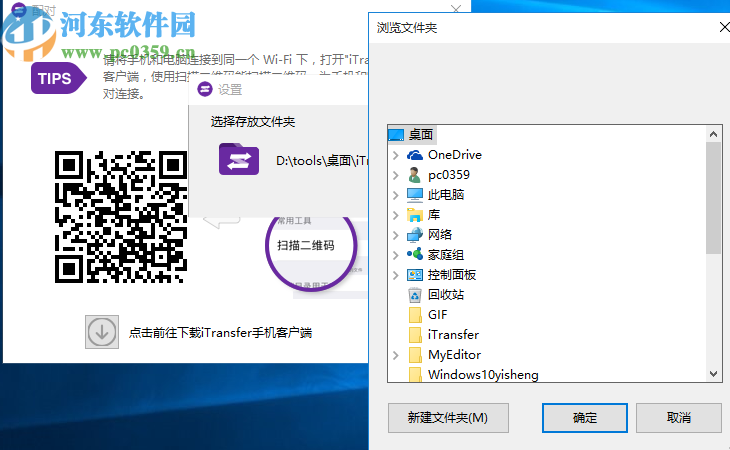Viewport: 730px width, 450px height.
Task: Click the 设置 window title text
Action: 230,89
